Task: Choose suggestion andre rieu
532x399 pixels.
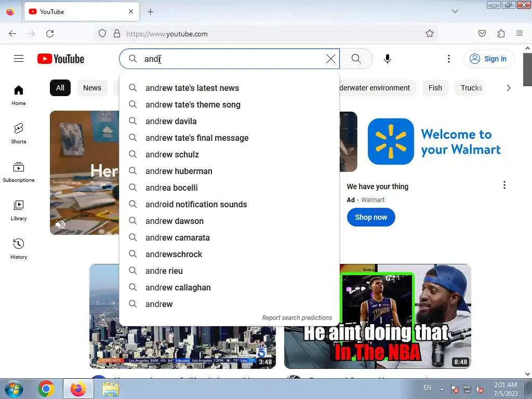Action: click(x=229, y=271)
